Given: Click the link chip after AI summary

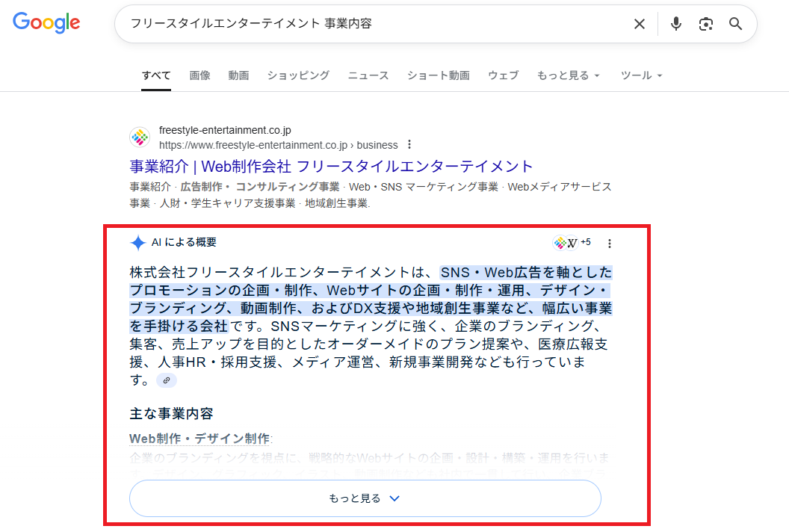Looking at the screenshot, I should point(166,380).
